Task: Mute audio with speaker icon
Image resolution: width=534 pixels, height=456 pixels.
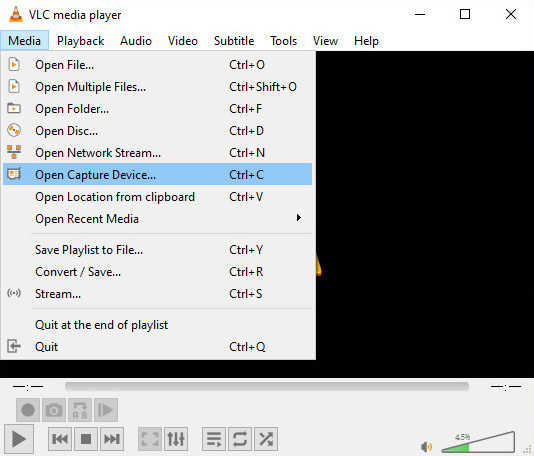Action: [x=426, y=446]
